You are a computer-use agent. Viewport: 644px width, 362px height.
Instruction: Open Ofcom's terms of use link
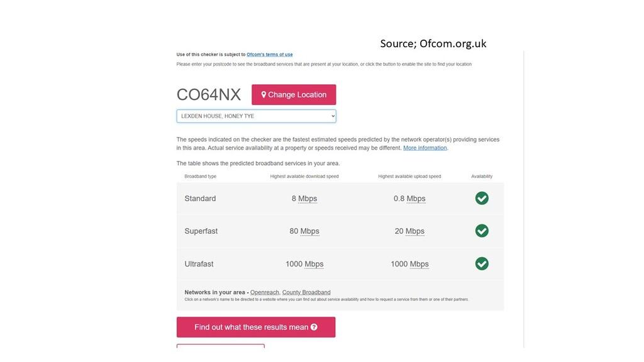tap(269, 55)
